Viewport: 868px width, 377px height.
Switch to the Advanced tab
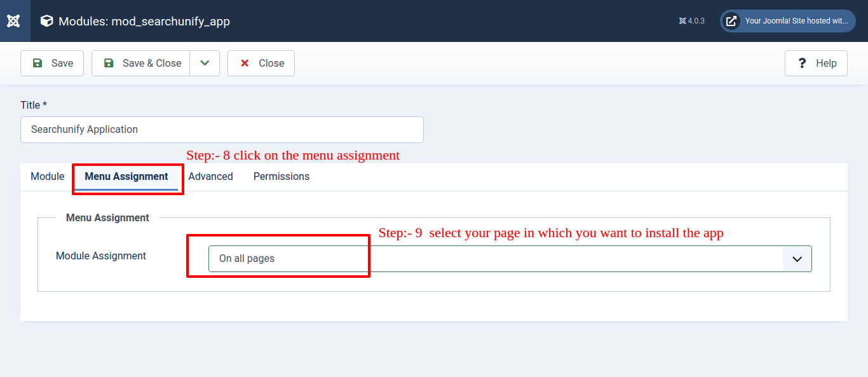pyautogui.click(x=210, y=177)
